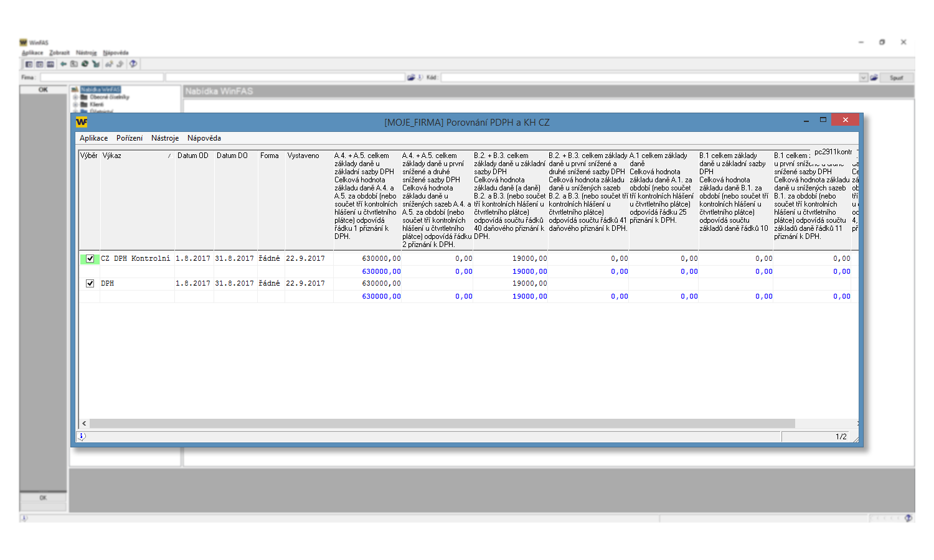Click the open-folder icon beside Spusť button
This screenshot has width=934, height=560.
(874, 78)
